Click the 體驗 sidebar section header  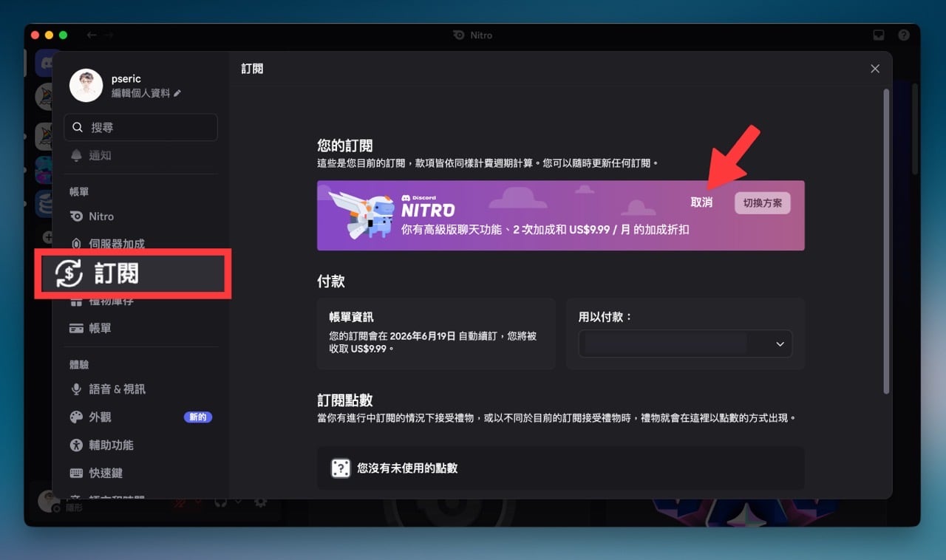[x=79, y=364]
